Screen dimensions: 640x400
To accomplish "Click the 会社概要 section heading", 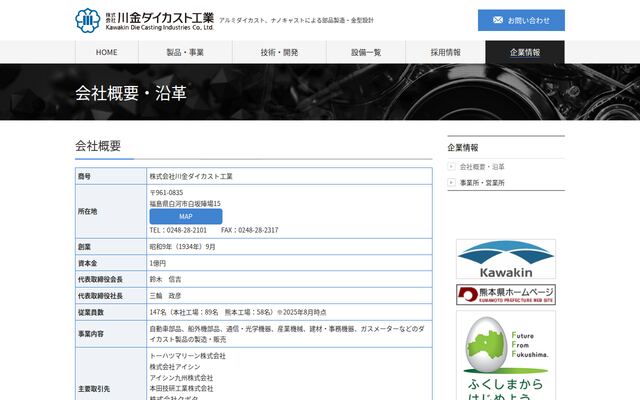I will [98, 146].
